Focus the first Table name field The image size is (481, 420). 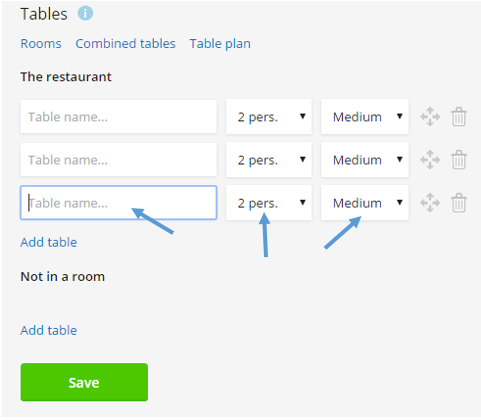(x=118, y=117)
